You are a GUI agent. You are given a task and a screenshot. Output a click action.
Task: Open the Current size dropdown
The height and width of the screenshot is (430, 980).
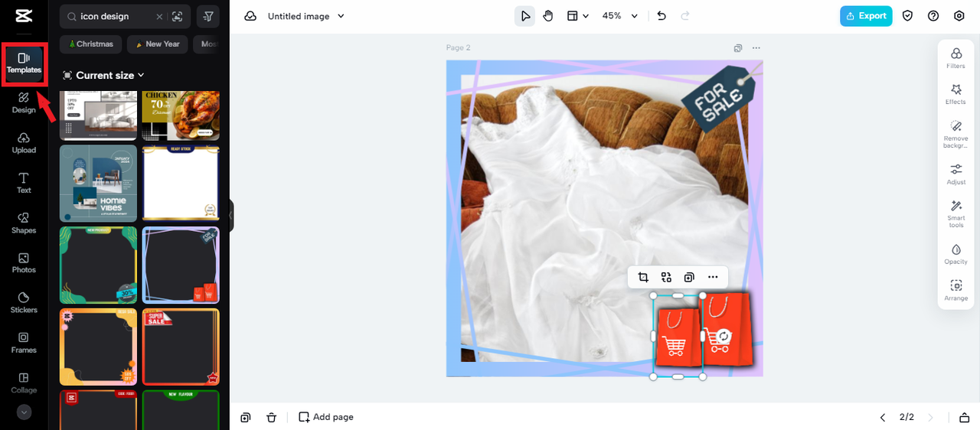(104, 75)
